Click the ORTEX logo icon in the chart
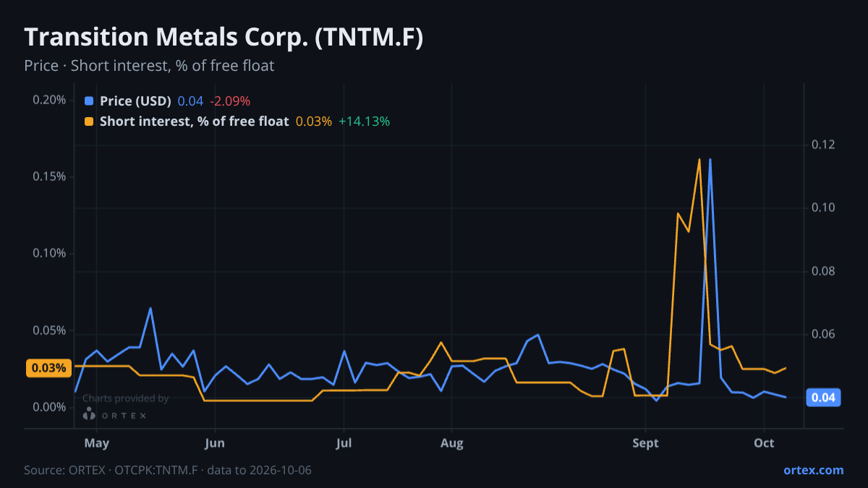 89,414
